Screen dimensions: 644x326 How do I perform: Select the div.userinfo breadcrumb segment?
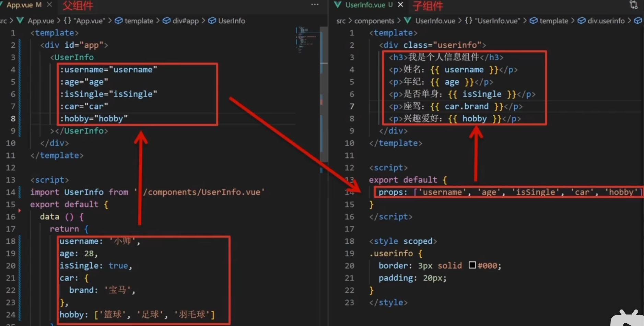coord(606,21)
